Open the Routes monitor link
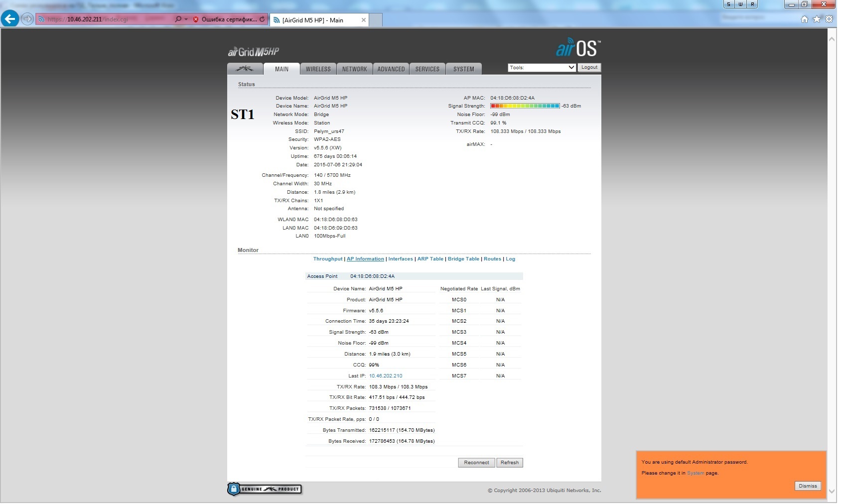The height and width of the screenshot is (504, 841). pos(492,259)
